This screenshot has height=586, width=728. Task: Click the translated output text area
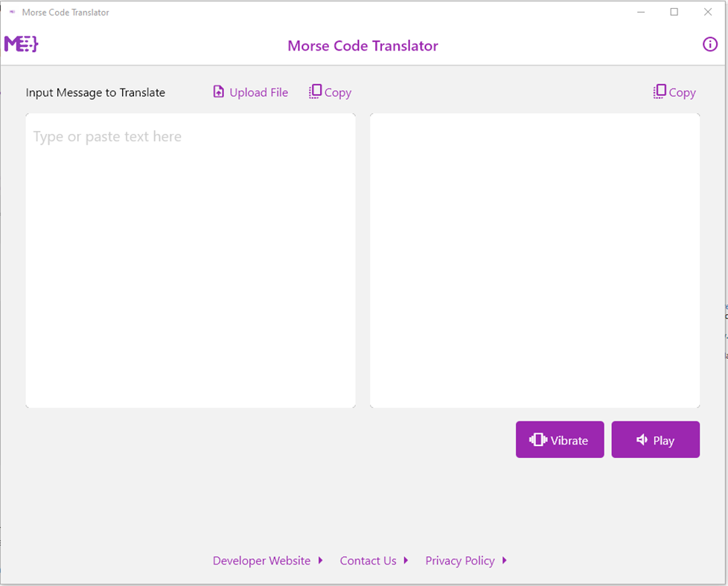tap(535, 261)
